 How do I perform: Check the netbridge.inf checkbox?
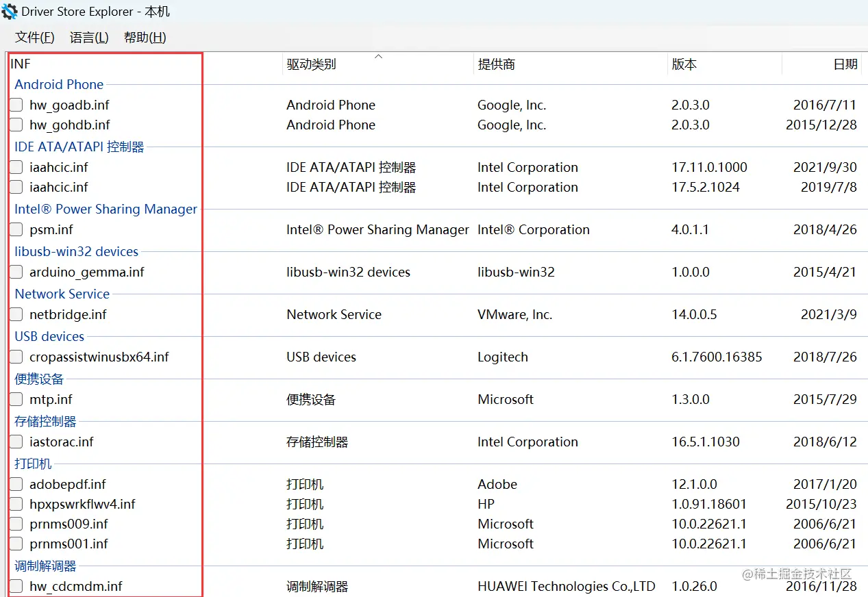(16, 315)
